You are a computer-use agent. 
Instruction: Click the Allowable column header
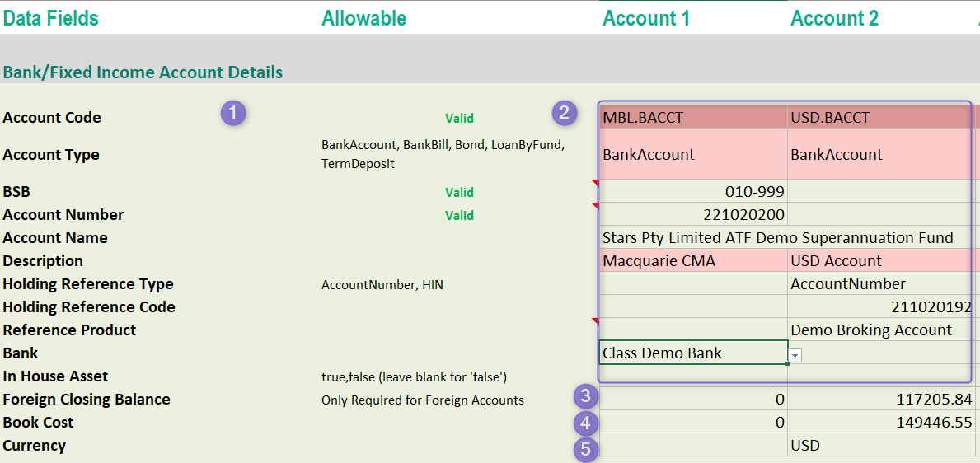pyautogui.click(x=363, y=18)
